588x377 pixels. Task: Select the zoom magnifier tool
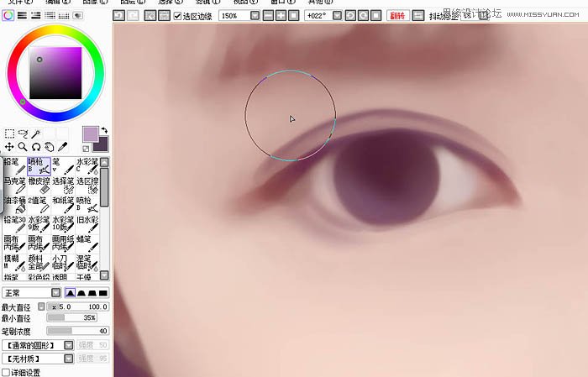click(23, 147)
